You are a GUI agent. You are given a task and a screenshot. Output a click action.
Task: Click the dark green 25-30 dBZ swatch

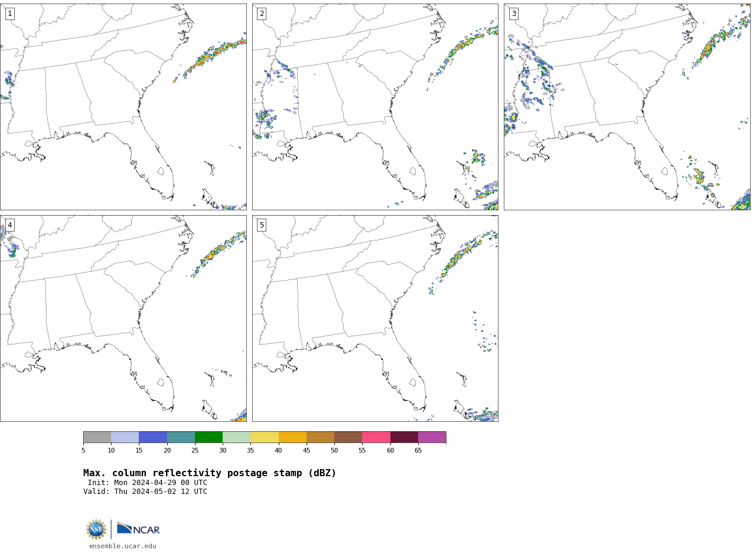coord(208,437)
